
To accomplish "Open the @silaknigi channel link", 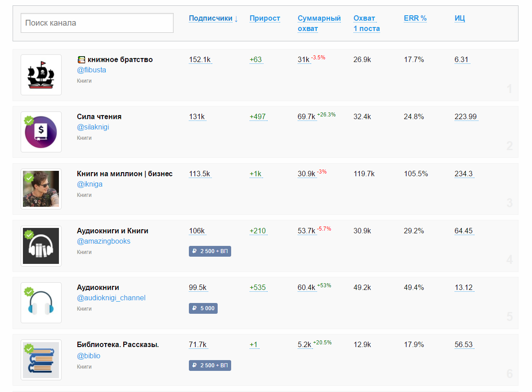I will point(93,127).
